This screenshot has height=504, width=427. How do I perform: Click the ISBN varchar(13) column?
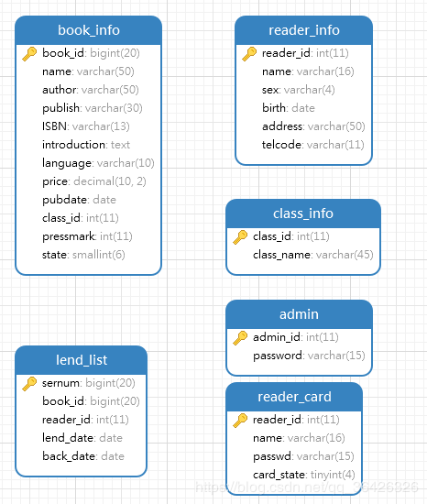pos(86,126)
